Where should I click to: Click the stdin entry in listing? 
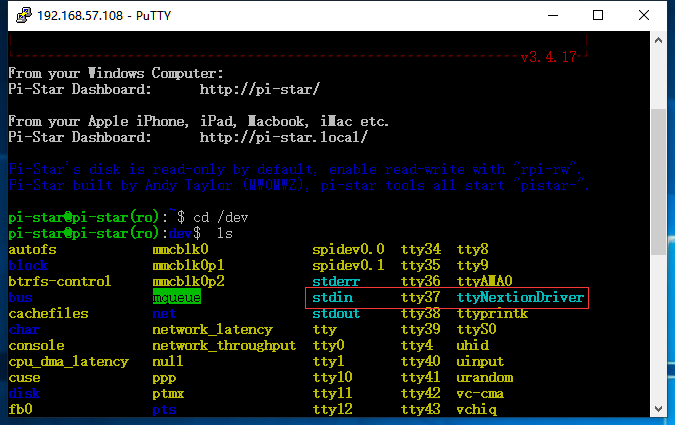[332, 298]
